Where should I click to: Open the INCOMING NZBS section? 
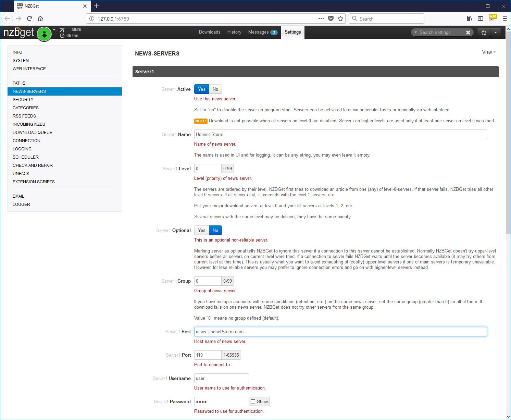click(x=65, y=124)
